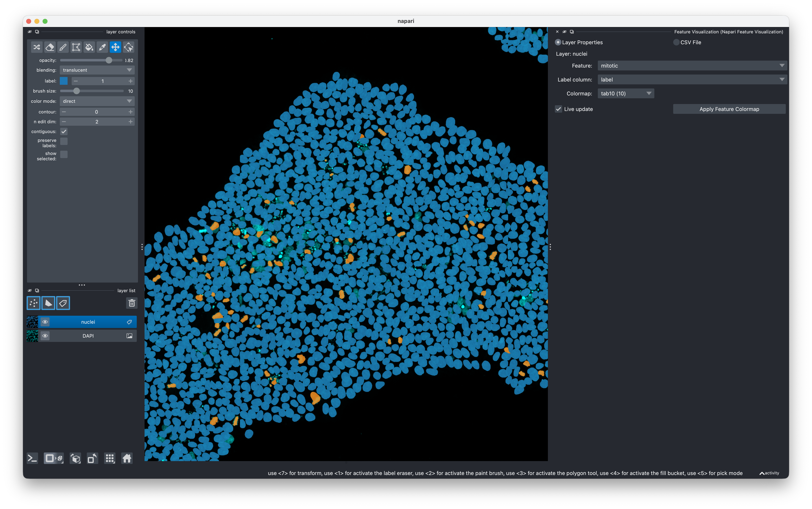Hide the layer list panel
Image resolution: width=812 pixels, height=509 pixels.
coord(30,291)
